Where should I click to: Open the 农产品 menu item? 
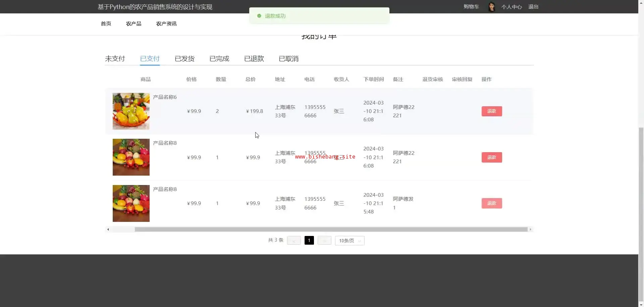tap(133, 24)
